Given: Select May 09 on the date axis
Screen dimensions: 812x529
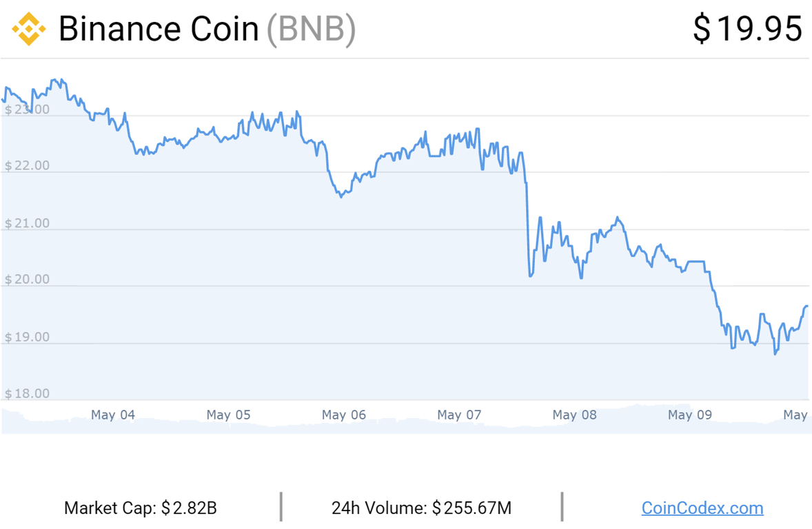Looking at the screenshot, I should (690, 415).
